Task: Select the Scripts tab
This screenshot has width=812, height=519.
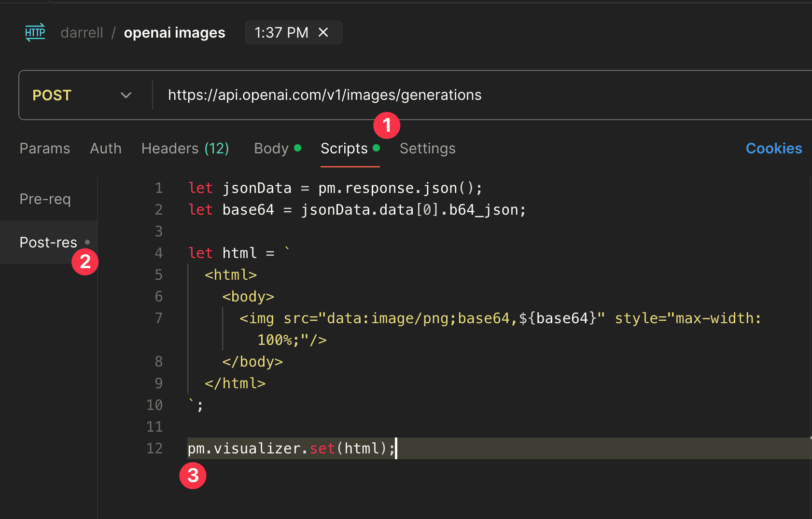Action: pos(344,149)
